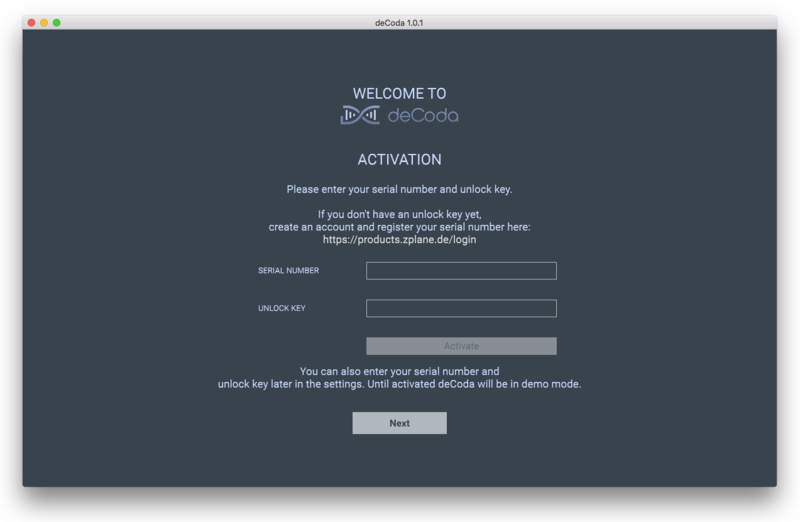Click the Next button
This screenshot has height=522, width=800.
tap(399, 423)
